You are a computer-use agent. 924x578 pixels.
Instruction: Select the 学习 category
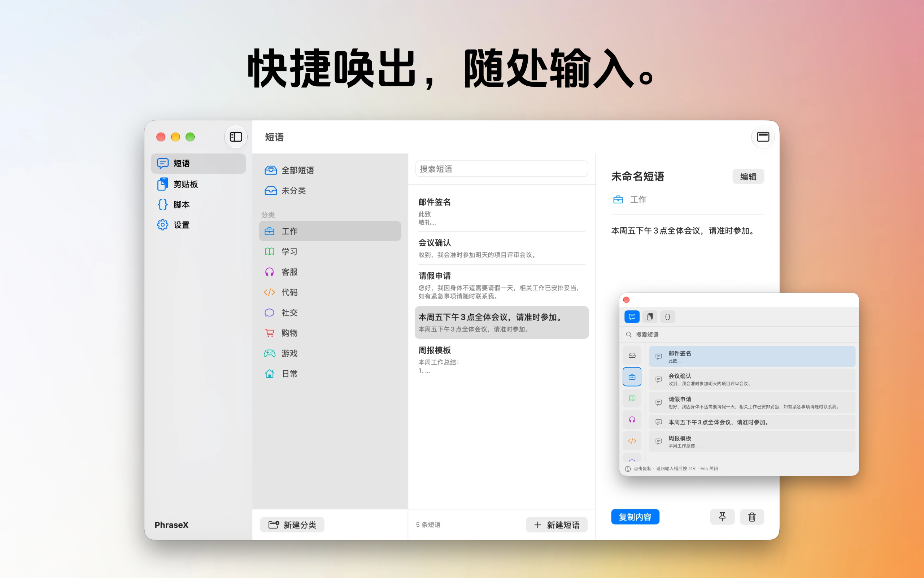tap(330, 251)
